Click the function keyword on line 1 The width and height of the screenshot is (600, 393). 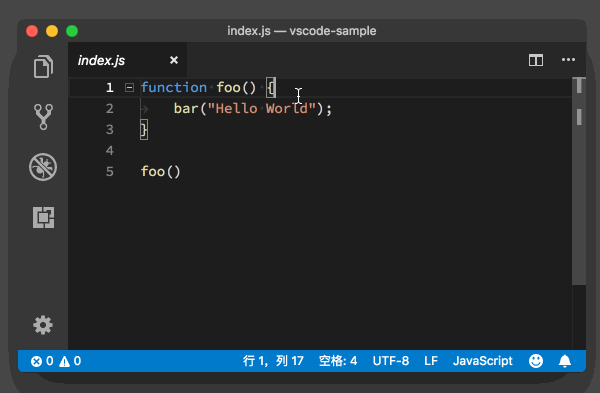(174, 88)
